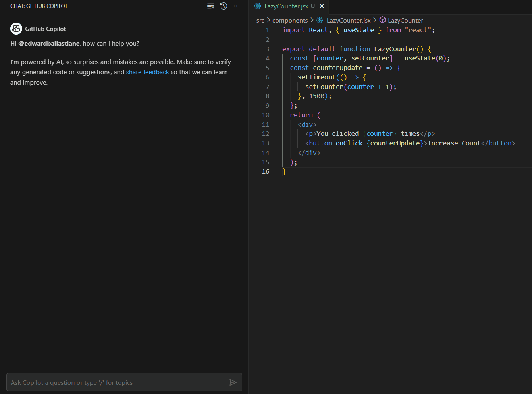Open the 'LazyCounter' symbol breadcrumb
This screenshot has width=532, height=394.
click(x=405, y=20)
